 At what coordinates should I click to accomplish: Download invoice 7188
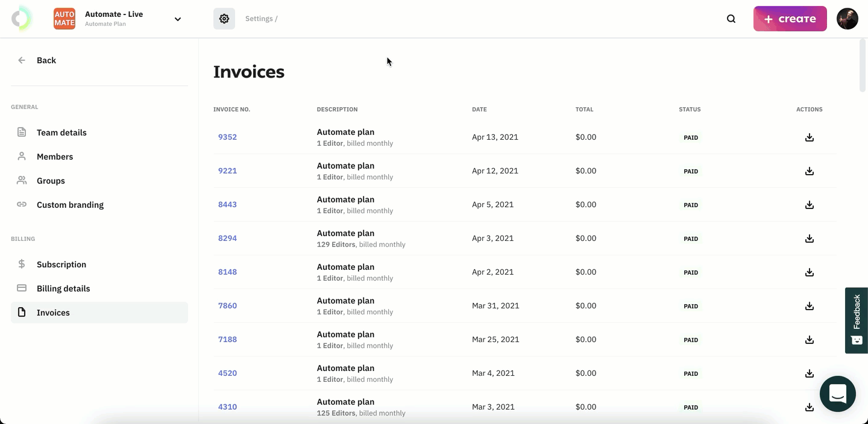point(810,340)
